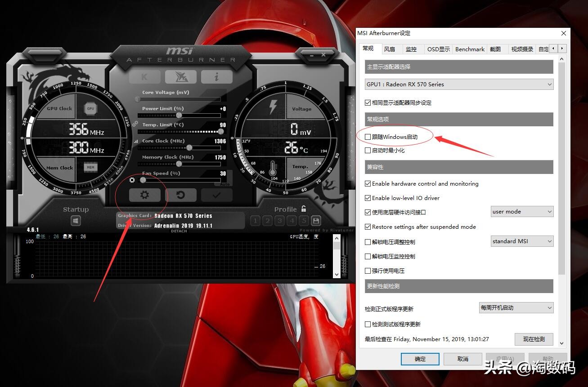
Task: Enable '检测测试版程序更新' checkbox
Action: tap(368, 324)
